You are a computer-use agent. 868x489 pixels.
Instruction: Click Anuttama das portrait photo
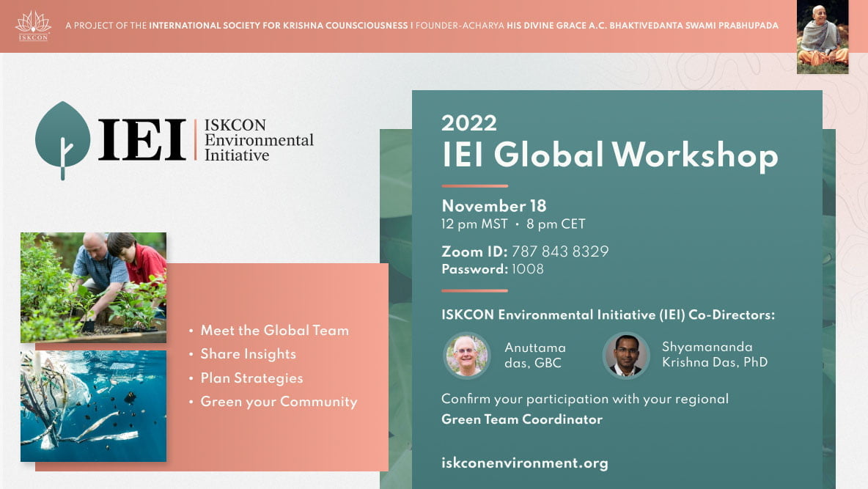pos(467,356)
